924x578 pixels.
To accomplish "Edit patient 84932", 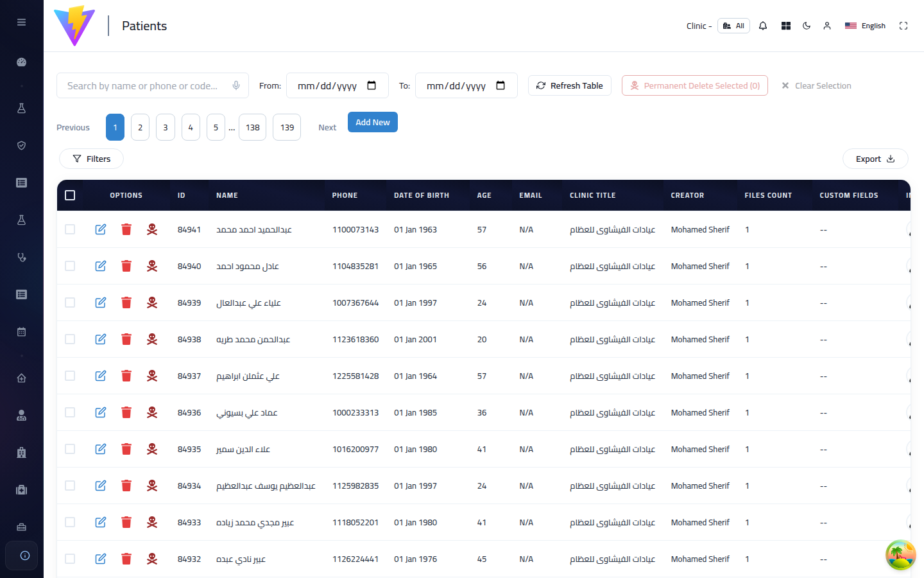I will click(x=101, y=559).
